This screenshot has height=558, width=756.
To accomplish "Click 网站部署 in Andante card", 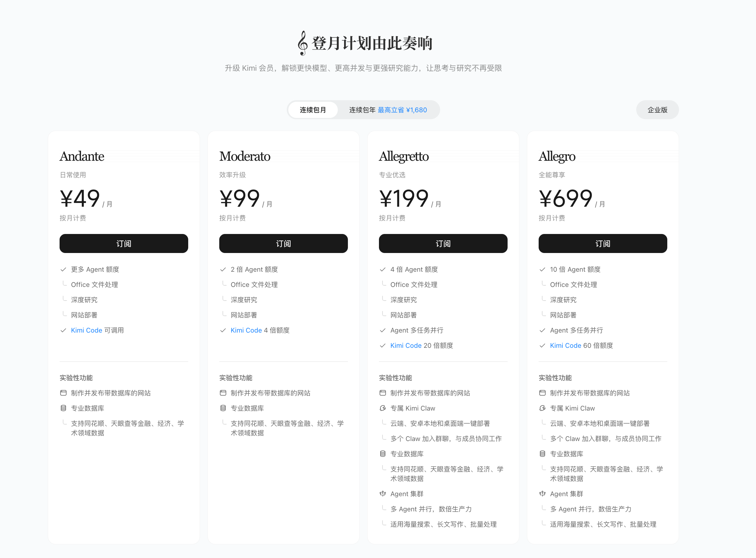I will click(x=84, y=315).
